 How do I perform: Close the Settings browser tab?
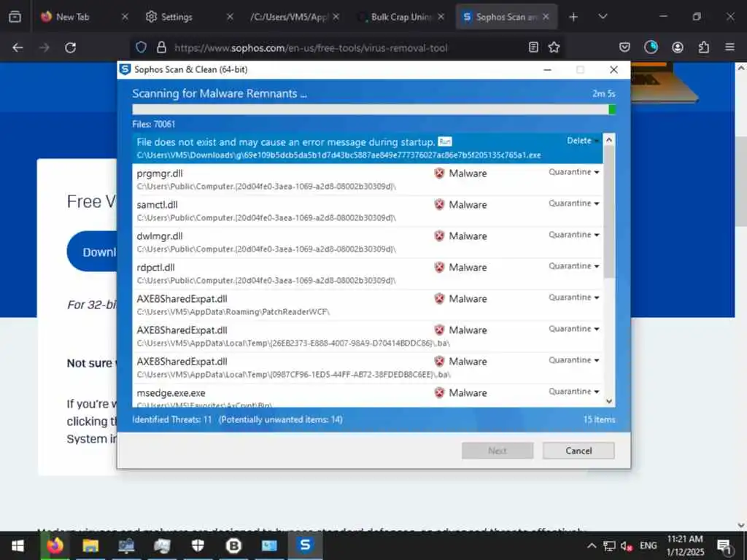point(230,17)
